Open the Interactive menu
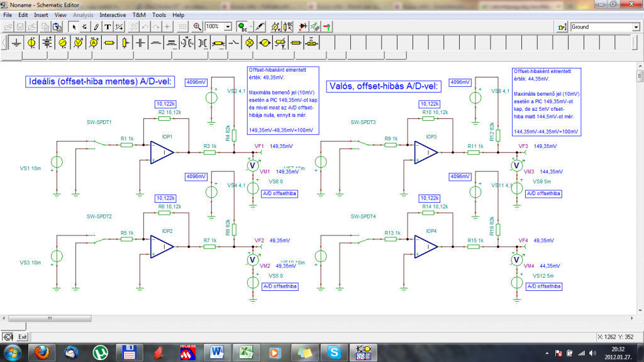 (113, 15)
